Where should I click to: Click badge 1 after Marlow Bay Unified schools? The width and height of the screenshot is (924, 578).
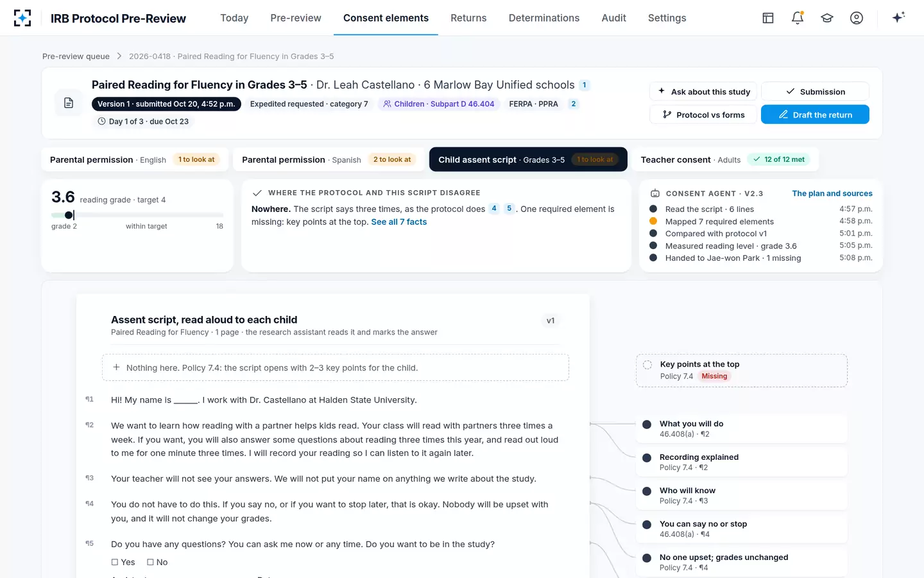(585, 85)
